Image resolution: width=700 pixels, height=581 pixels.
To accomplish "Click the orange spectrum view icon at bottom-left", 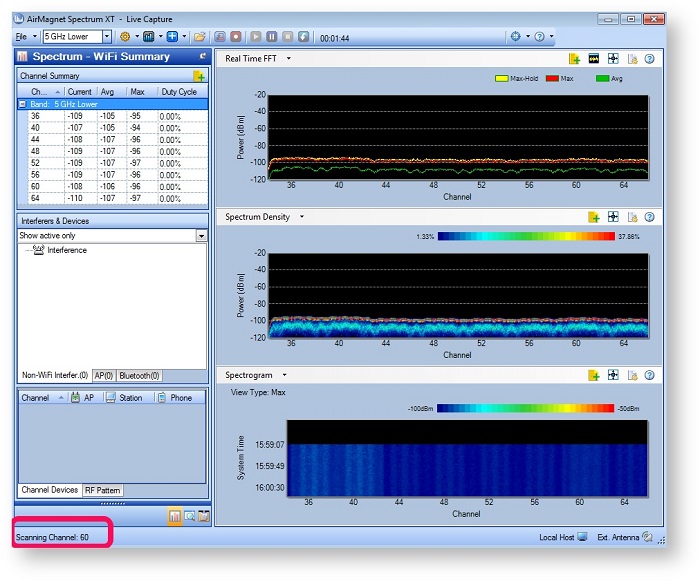I will 175,516.
